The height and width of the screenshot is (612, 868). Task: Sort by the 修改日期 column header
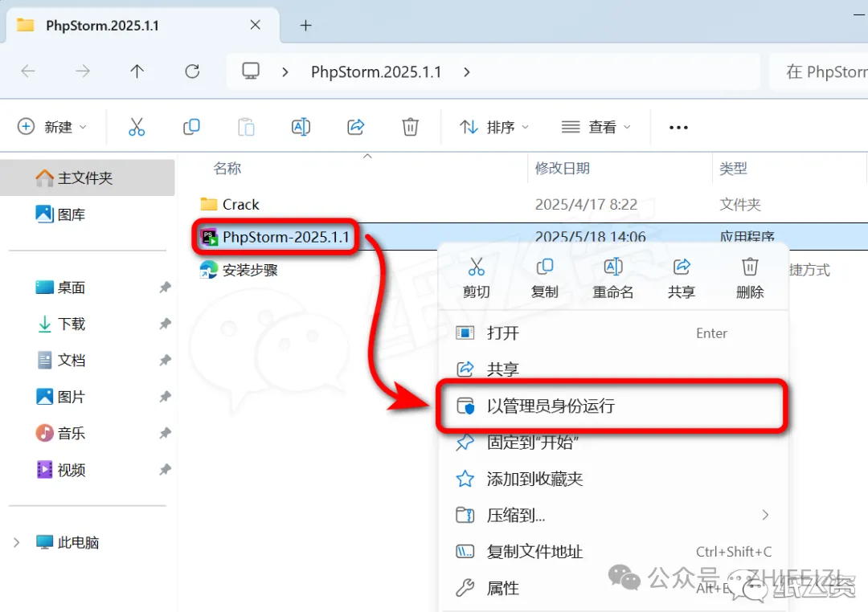tap(562, 168)
